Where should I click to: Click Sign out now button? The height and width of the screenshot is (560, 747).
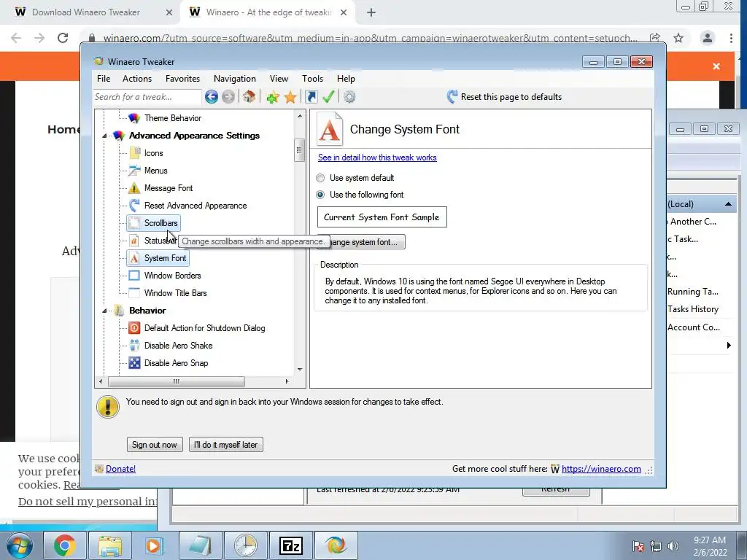pyautogui.click(x=155, y=445)
